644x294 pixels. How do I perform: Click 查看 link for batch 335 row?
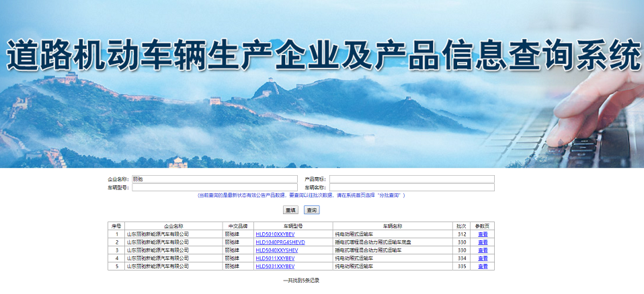pyautogui.click(x=483, y=266)
